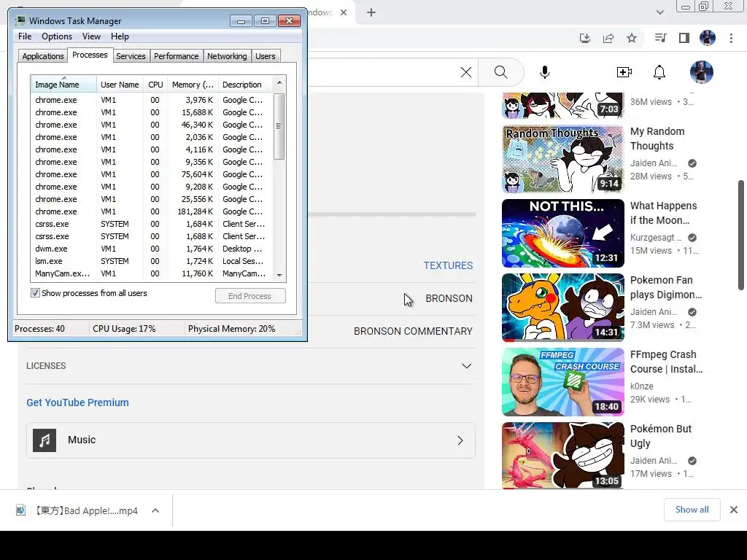Click the YouTube search magnifier button
This screenshot has height=560, width=747.
coord(500,72)
